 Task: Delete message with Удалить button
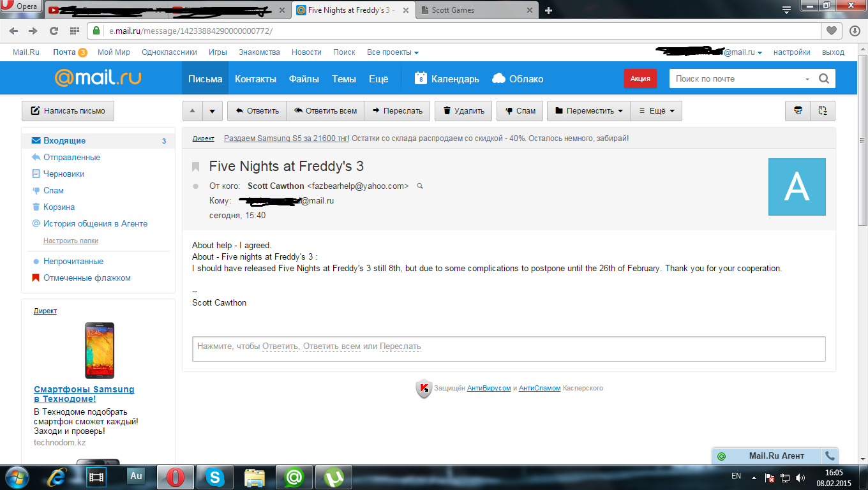click(x=464, y=111)
